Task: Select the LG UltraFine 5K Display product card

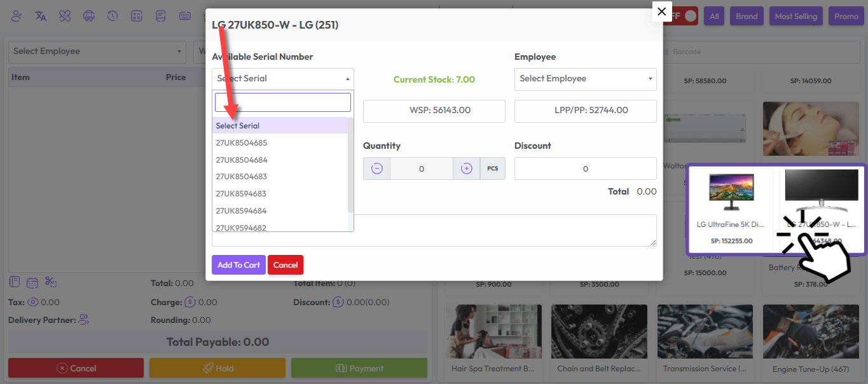Action: tap(730, 210)
